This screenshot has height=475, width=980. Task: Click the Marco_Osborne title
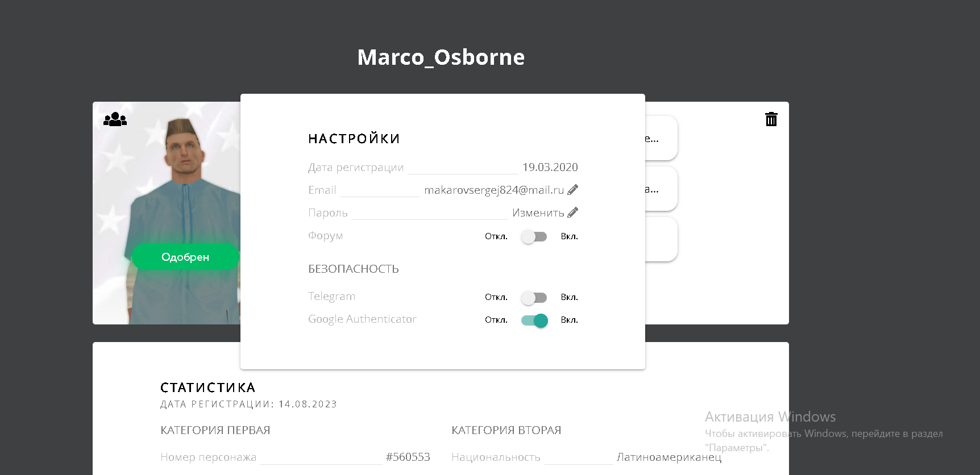pyautogui.click(x=441, y=57)
